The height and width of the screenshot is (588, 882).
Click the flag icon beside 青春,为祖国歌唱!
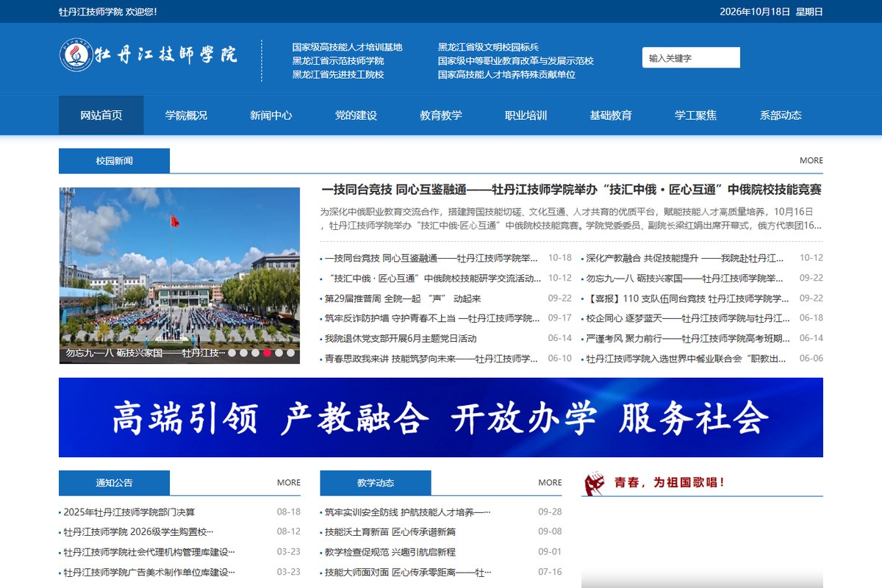[595, 484]
